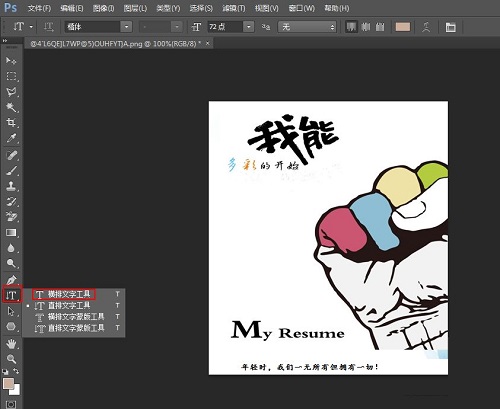Select the Rectangular Marquee tool

11,76
